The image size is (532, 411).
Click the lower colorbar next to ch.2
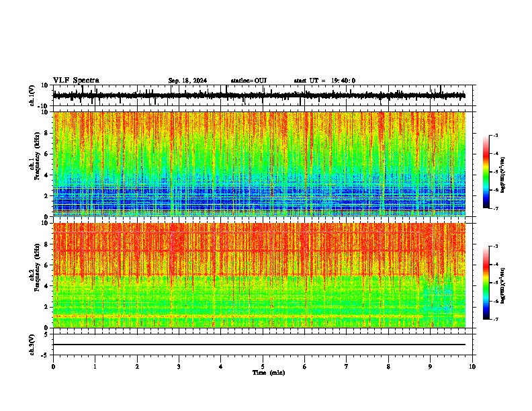486,283
